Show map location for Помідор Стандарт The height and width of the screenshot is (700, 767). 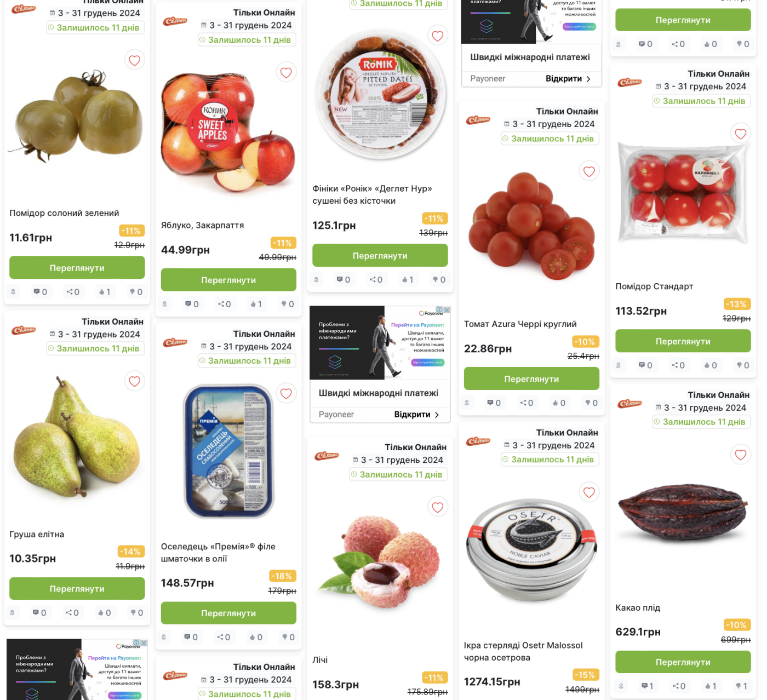pos(619,365)
